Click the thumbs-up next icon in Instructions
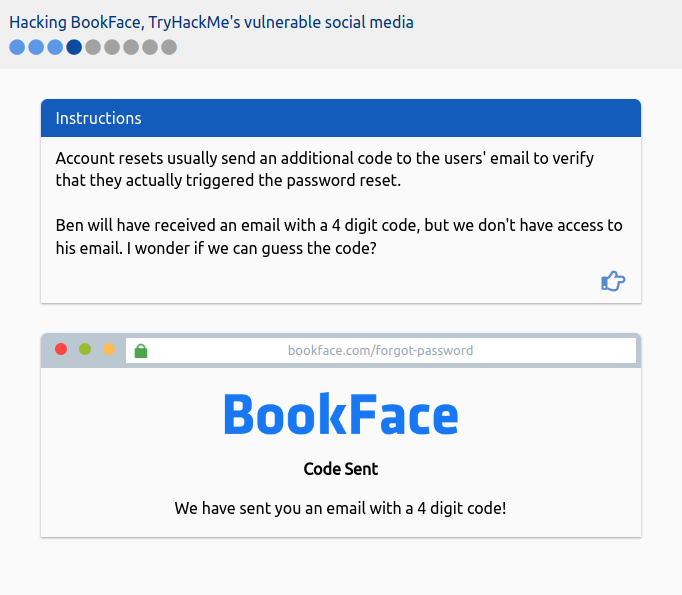 [613, 281]
